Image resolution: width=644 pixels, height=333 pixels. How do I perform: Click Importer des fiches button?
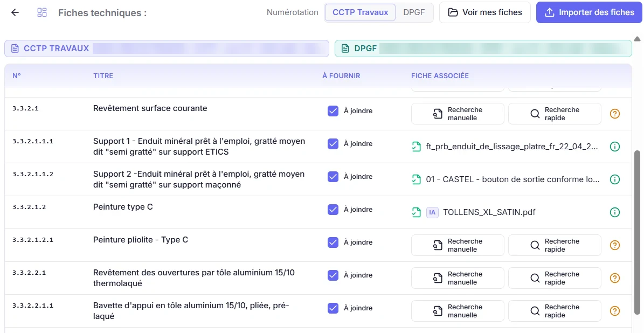tap(590, 12)
